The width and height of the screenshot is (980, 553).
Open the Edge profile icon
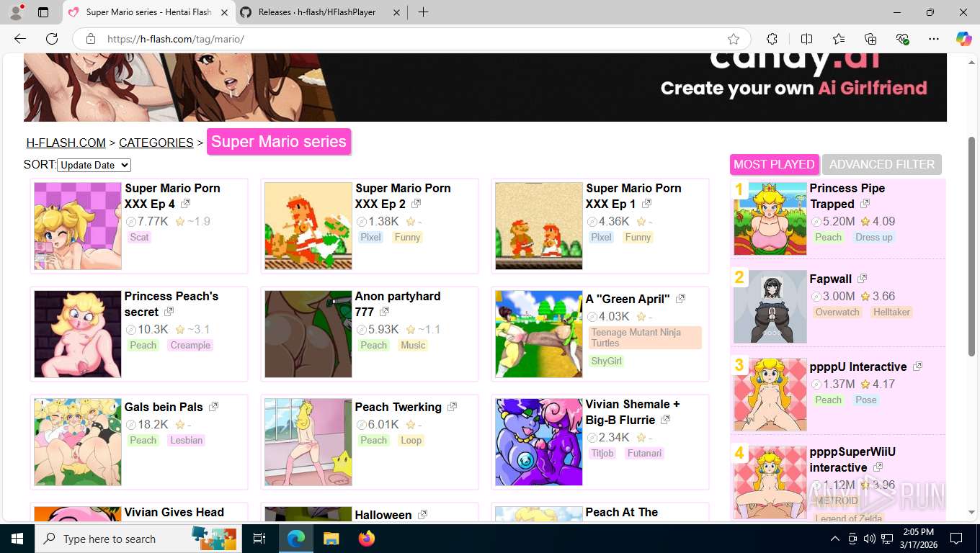pyautogui.click(x=16, y=12)
